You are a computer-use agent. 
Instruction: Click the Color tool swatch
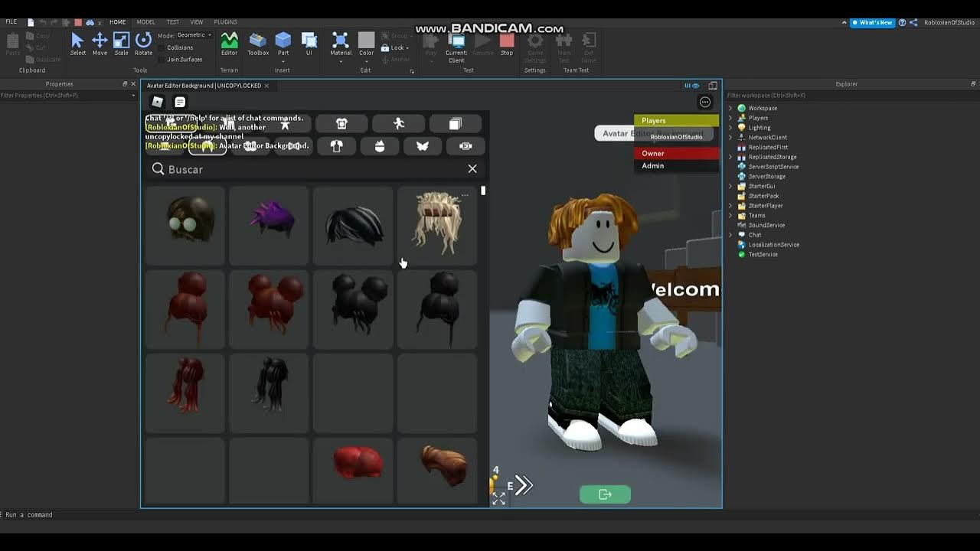click(367, 40)
